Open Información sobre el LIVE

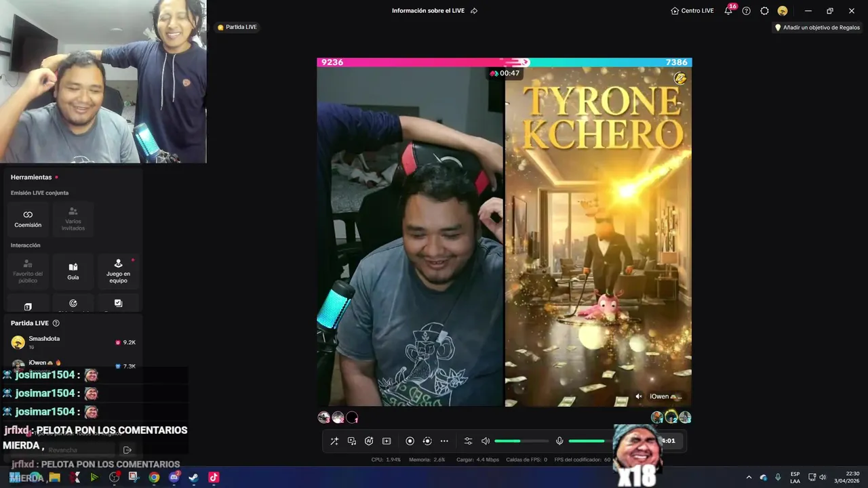(x=428, y=11)
